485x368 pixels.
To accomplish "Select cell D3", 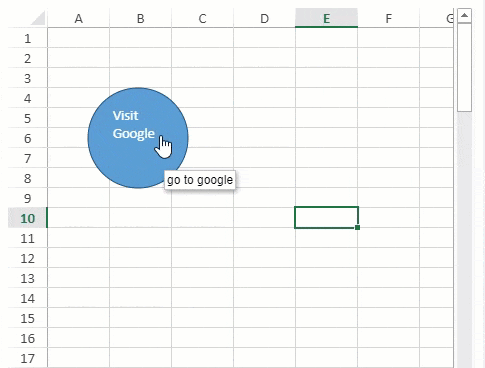I will click(x=264, y=78).
